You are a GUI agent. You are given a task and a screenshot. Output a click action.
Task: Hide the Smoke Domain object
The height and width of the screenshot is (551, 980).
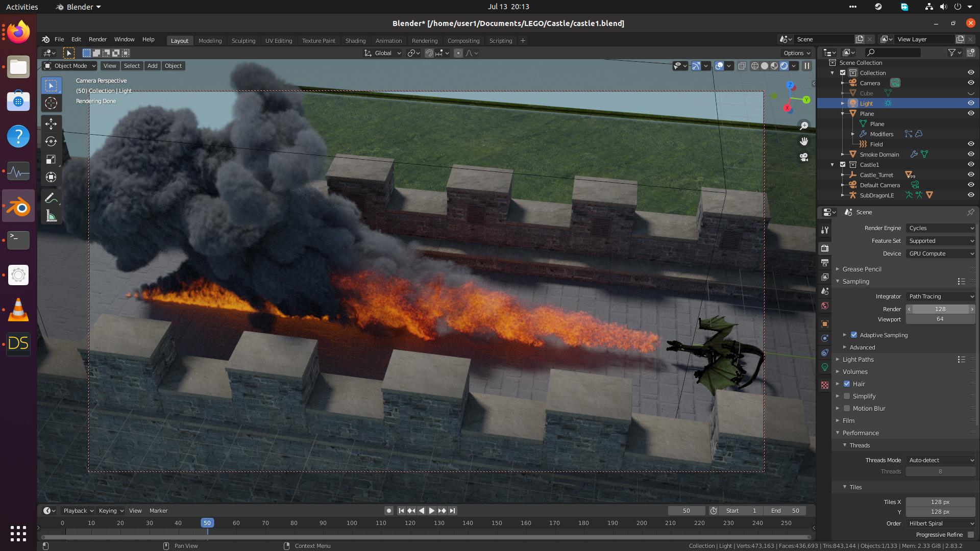pyautogui.click(x=971, y=154)
